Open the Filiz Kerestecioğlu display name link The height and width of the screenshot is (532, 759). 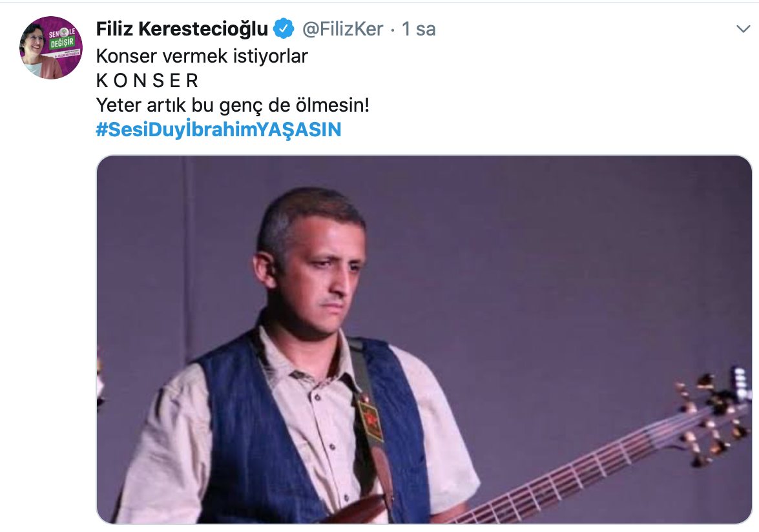pos(182,29)
